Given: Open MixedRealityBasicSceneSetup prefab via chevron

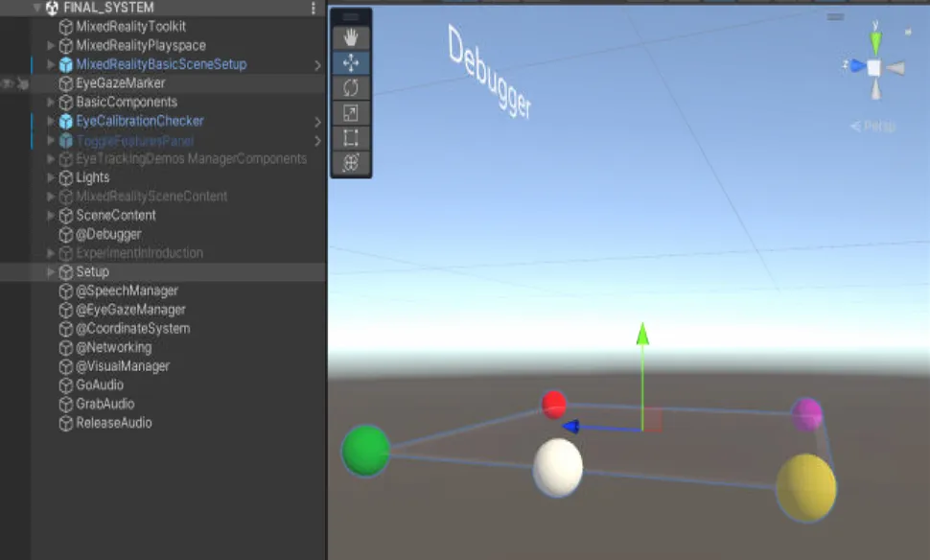Looking at the screenshot, I should 317,65.
